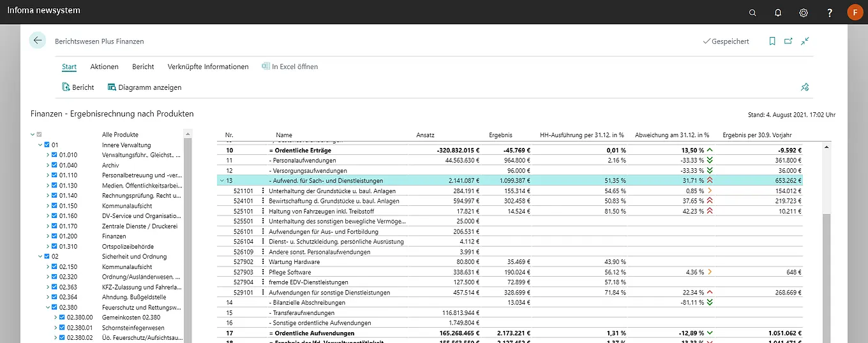Collapse the page using the shrink arrows icon
Viewport: 868px width, 343px height.
click(x=805, y=41)
